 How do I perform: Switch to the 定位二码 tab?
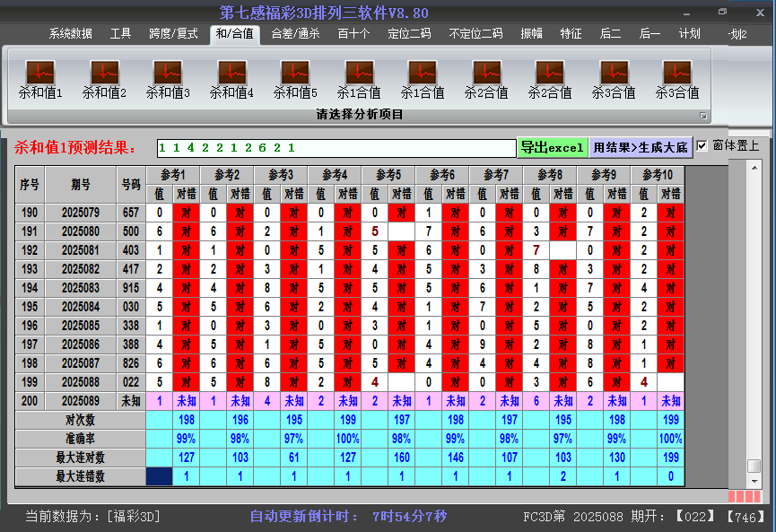pyautogui.click(x=409, y=34)
